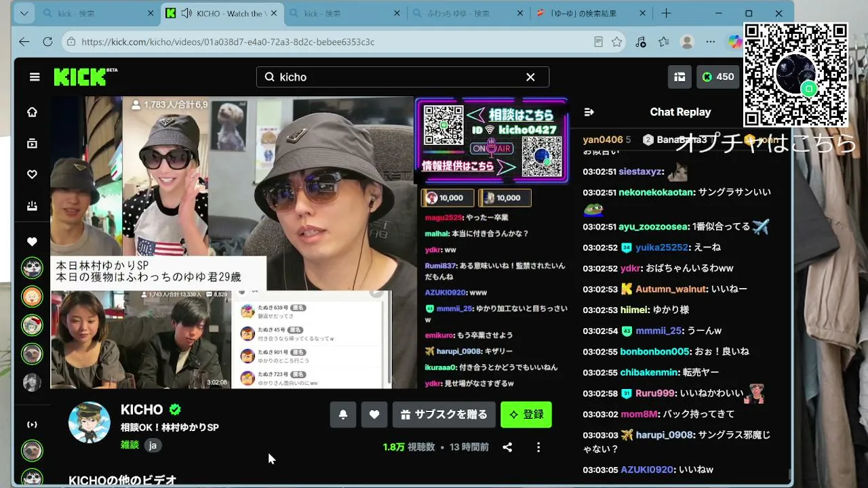The width and height of the screenshot is (868, 488).
Task: Toggle notification bell for KICHO
Action: [x=343, y=415]
